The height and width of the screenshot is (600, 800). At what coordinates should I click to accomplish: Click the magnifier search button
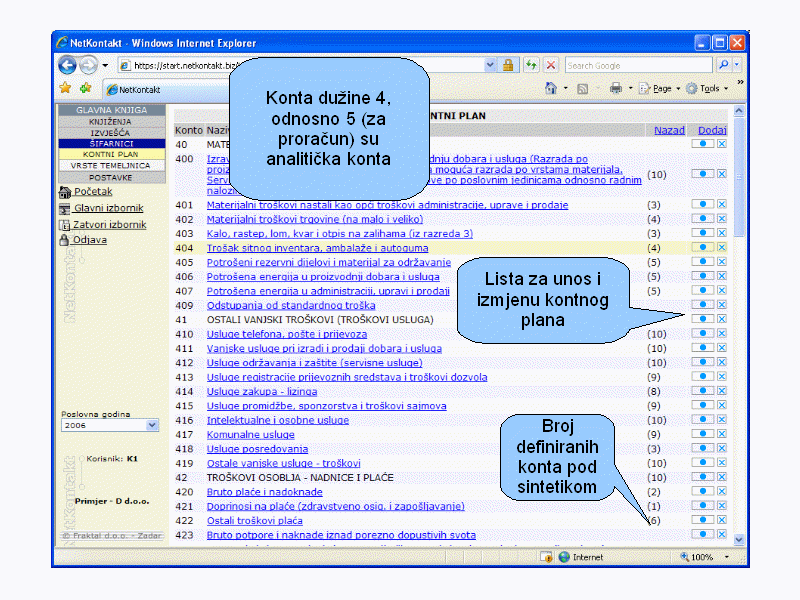coord(723,65)
